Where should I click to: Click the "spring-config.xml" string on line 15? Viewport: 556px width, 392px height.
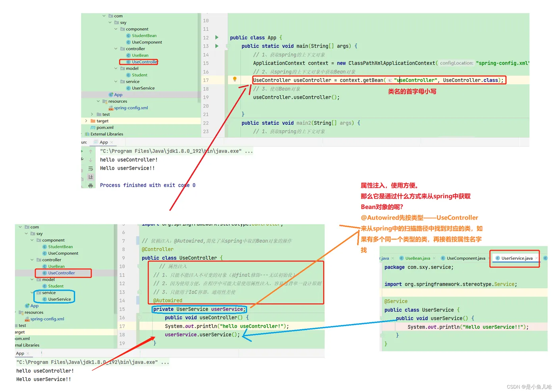pyautogui.click(x=503, y=63)
